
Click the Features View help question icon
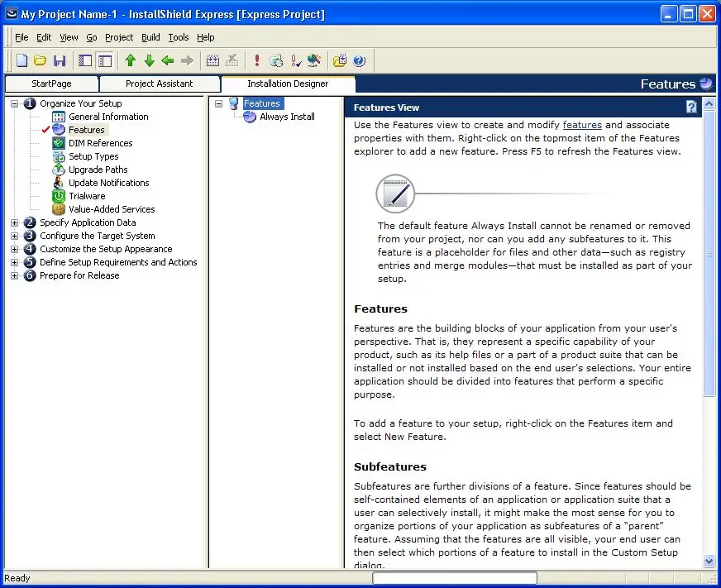pyautogui.click(x=691, y=108)
